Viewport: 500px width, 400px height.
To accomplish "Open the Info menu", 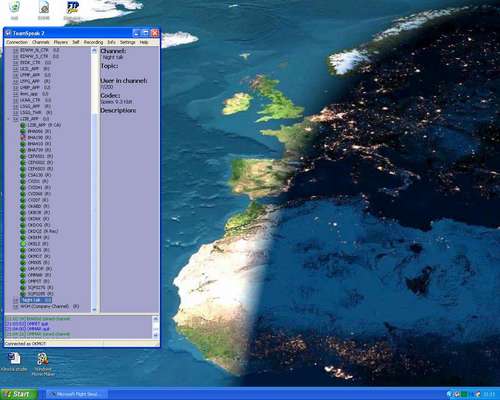I will tap(111, 42).
